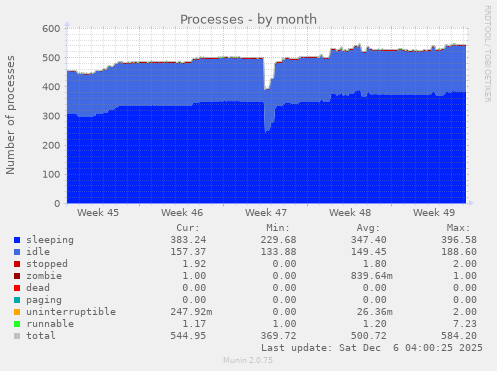Click total average value 500.72

pos(369,336)
